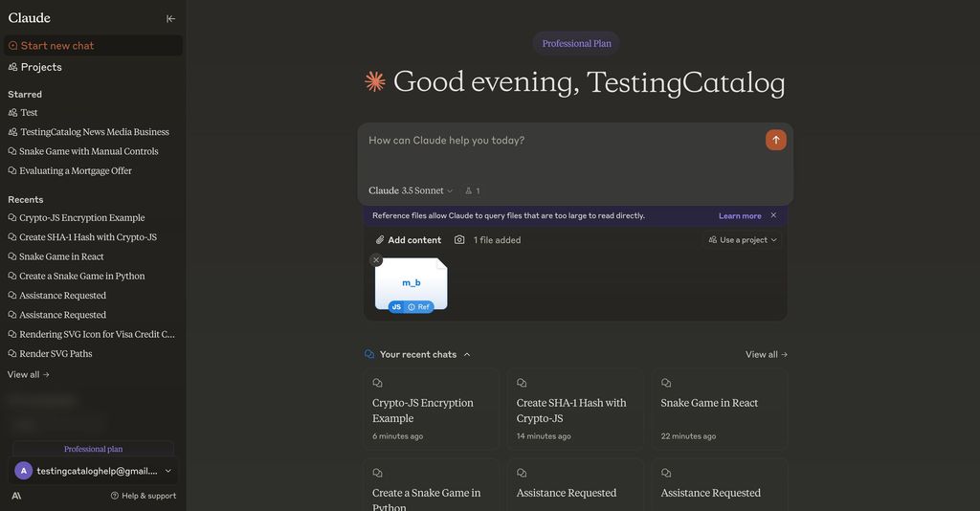The width and height of the screenshot is (980, 511).
Task: Click the Anthropic logo in the sidebar footer
Action: click(x=16, y=496)
